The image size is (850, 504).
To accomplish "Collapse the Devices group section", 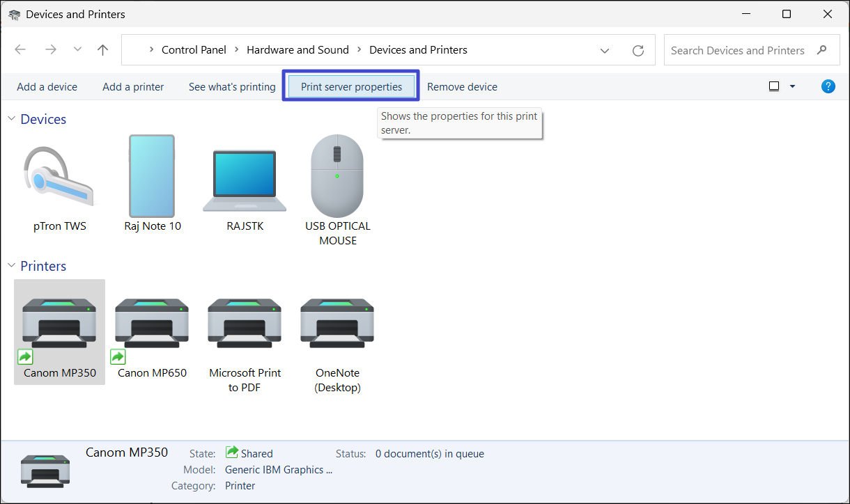I will pos(11,119).
